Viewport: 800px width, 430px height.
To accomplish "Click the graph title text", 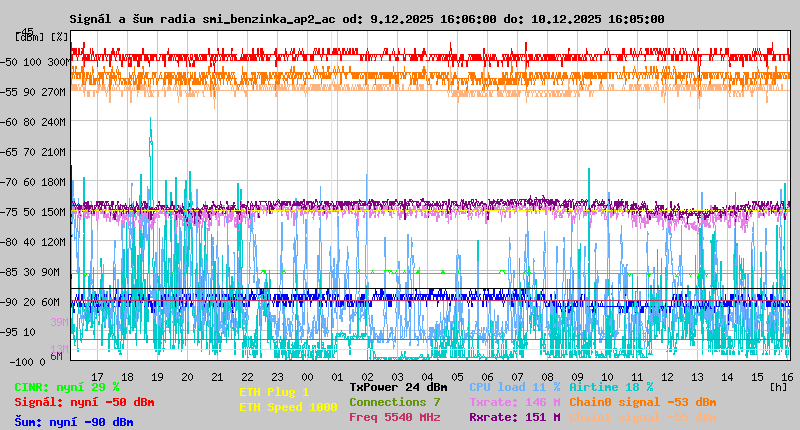I will [x=366, y=19].
